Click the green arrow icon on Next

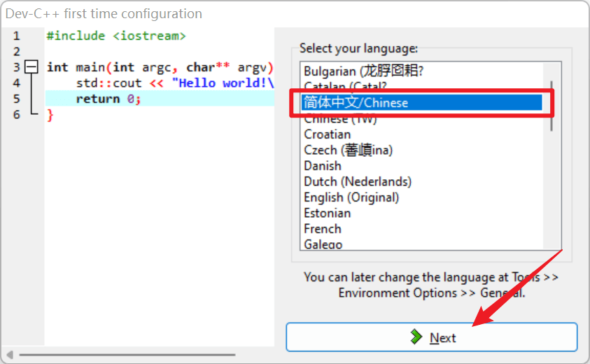[x=416, y=337]
